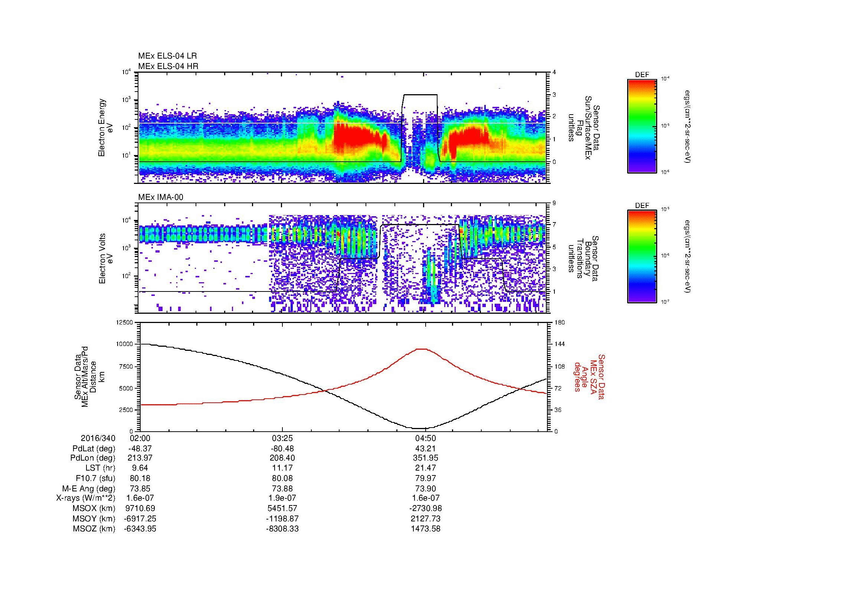This screenshot has height=613, width=868.
Task: Select the PdLat value '-48.37'
Action: (140, 448)
